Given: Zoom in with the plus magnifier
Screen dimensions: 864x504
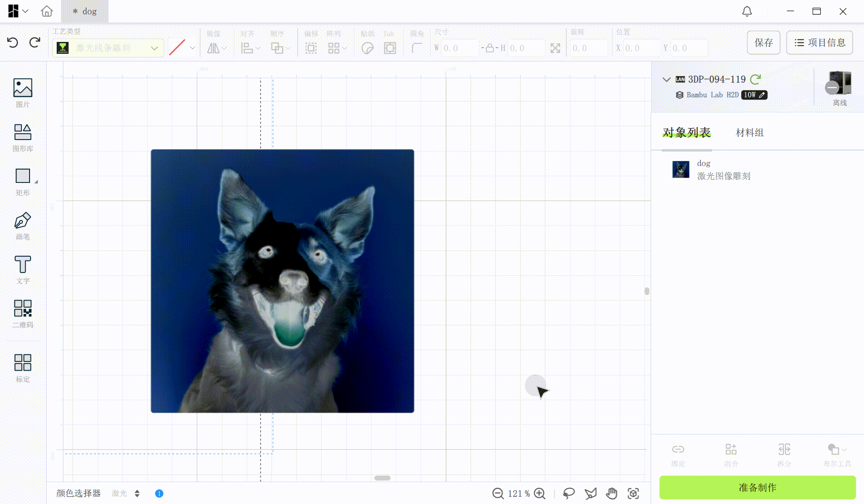Looking at the screenshot, I should pyautogui.click(x=540, y=494).
